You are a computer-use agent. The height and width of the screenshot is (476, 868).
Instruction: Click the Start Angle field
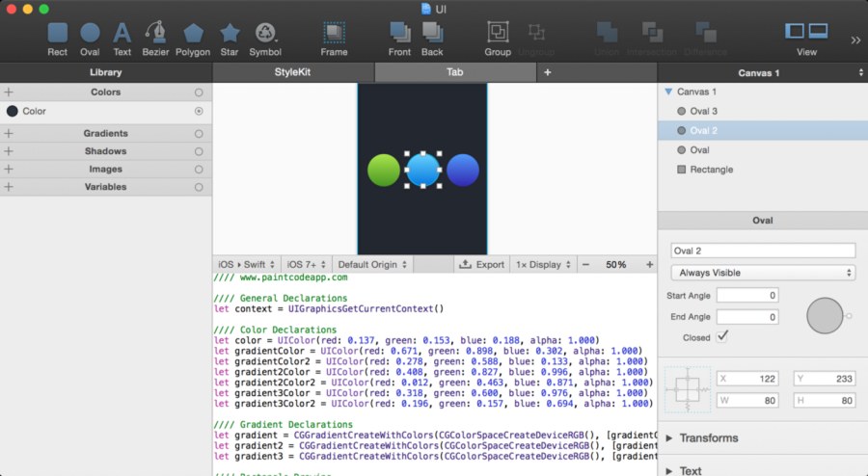[x=747, y=295]
